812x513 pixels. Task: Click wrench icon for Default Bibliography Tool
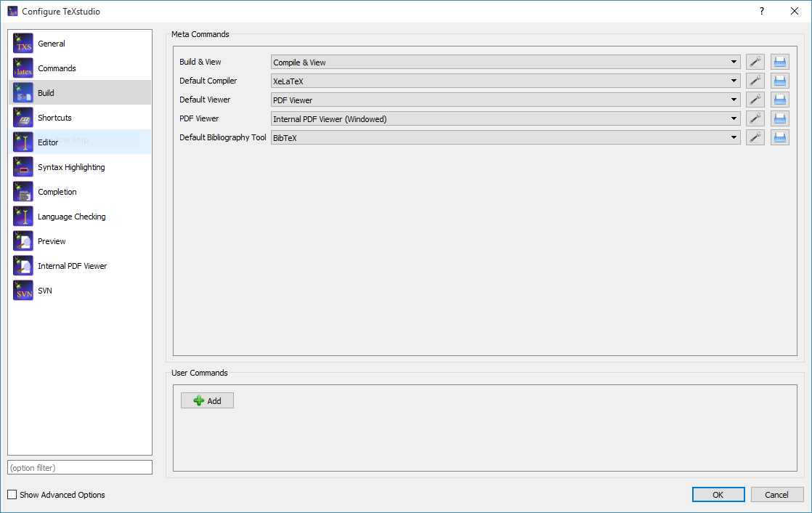[755, 138]
